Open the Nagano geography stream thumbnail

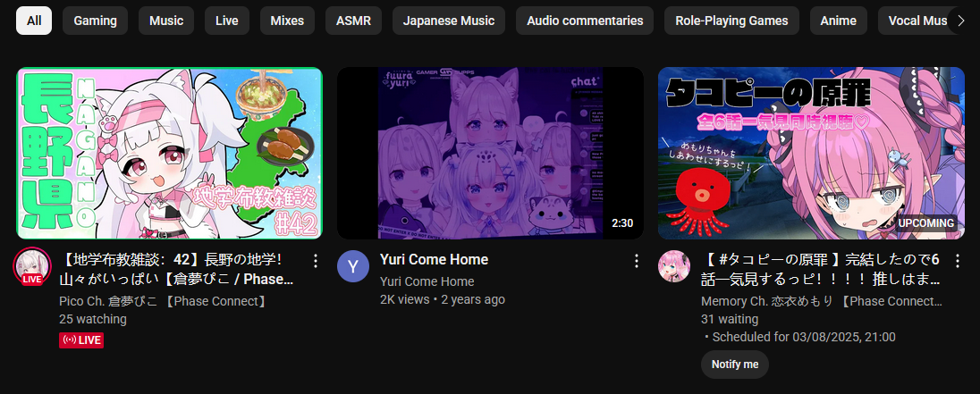point(169,153)
